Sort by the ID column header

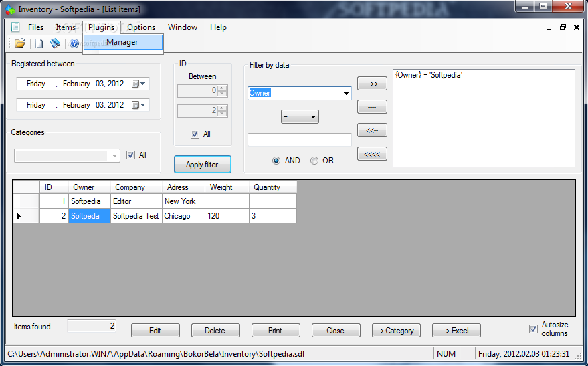click(x=54, y=187)
